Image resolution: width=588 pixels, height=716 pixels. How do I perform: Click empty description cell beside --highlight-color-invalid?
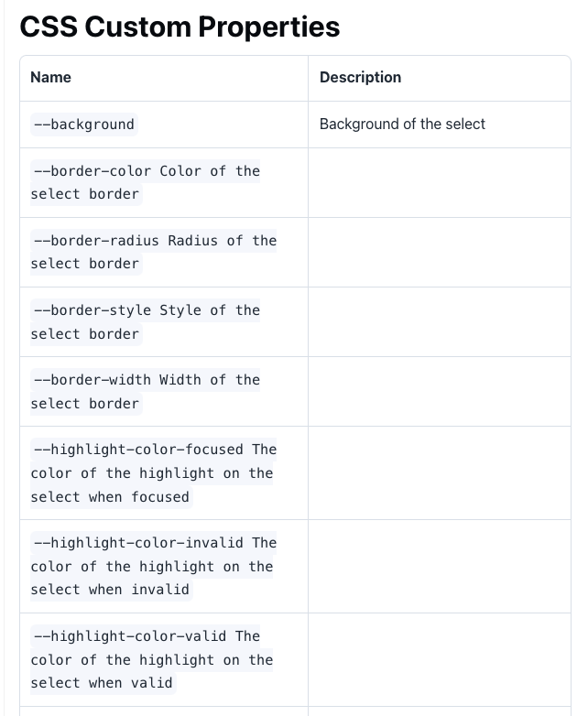click(440, 566)
